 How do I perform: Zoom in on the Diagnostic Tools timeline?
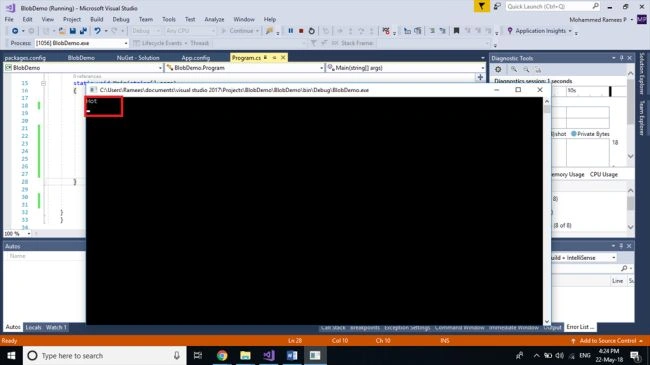[x=514, y=70]
